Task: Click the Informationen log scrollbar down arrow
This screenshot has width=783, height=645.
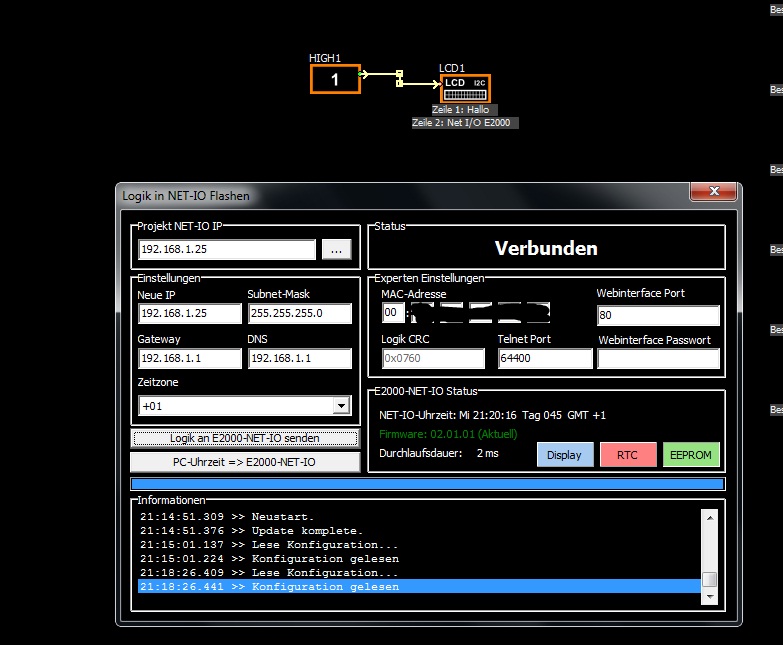Action: tap(709, 595)
